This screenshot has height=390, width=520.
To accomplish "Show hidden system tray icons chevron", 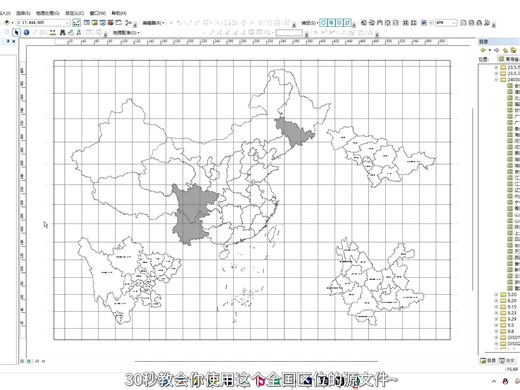I will (x=494, y=381).
